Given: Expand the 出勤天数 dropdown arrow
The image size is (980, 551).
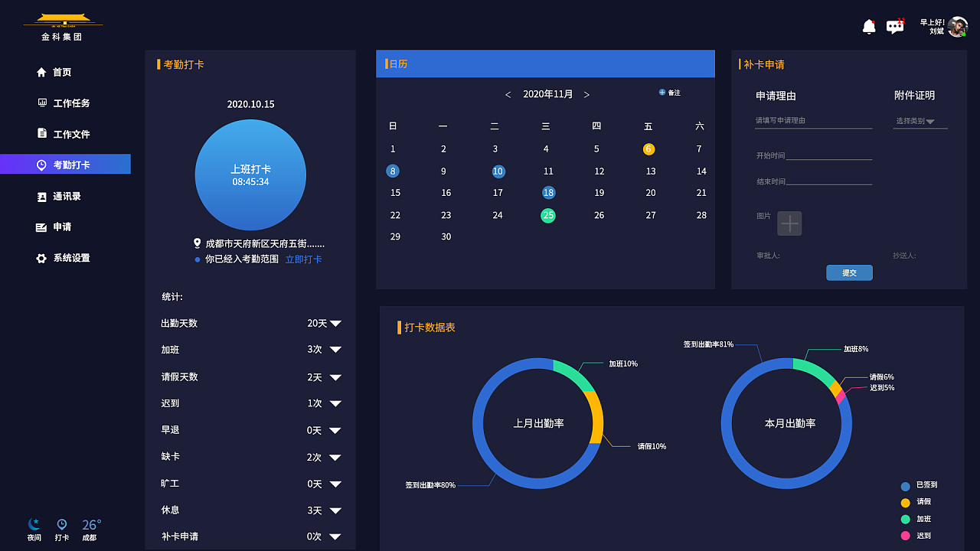Looking at the screenshot, I should [335, 323].
